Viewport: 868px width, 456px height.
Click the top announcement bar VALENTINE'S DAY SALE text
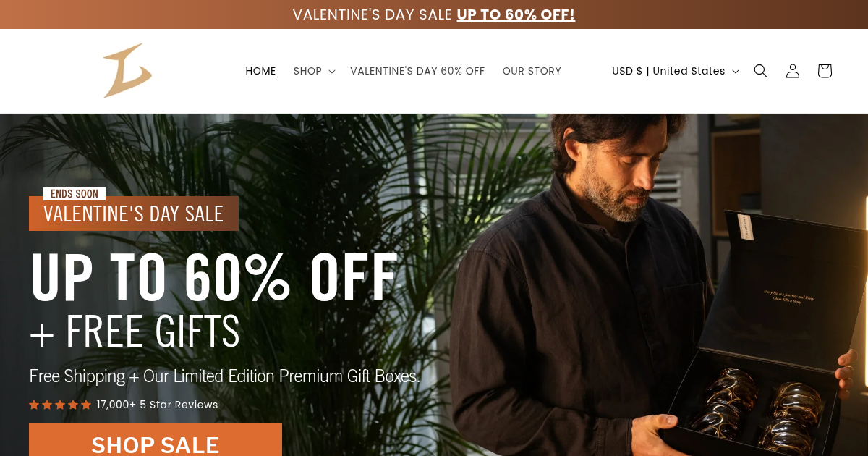(373, 14)
